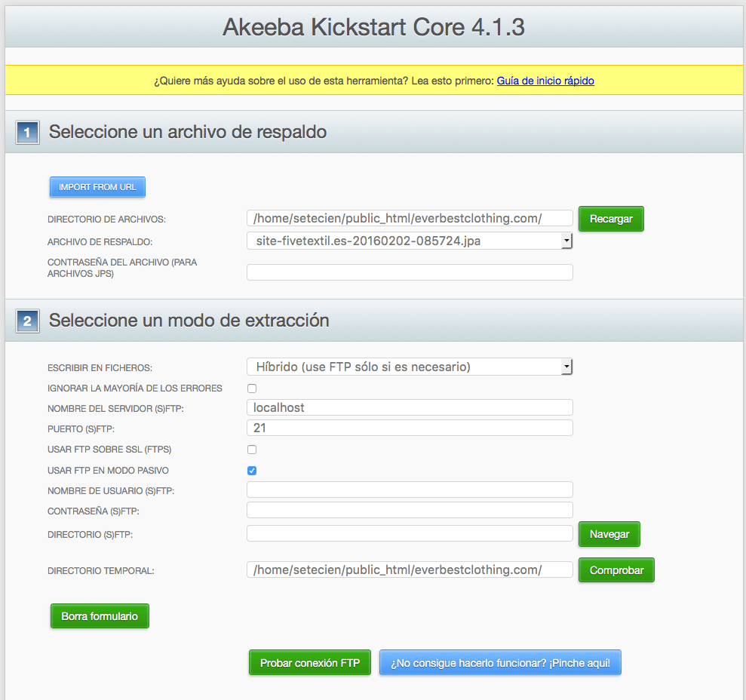The height and width of the screenshot is (700, 746).
Task: Click the Directorio (S)FTP field
Action: tap(410, 533)
